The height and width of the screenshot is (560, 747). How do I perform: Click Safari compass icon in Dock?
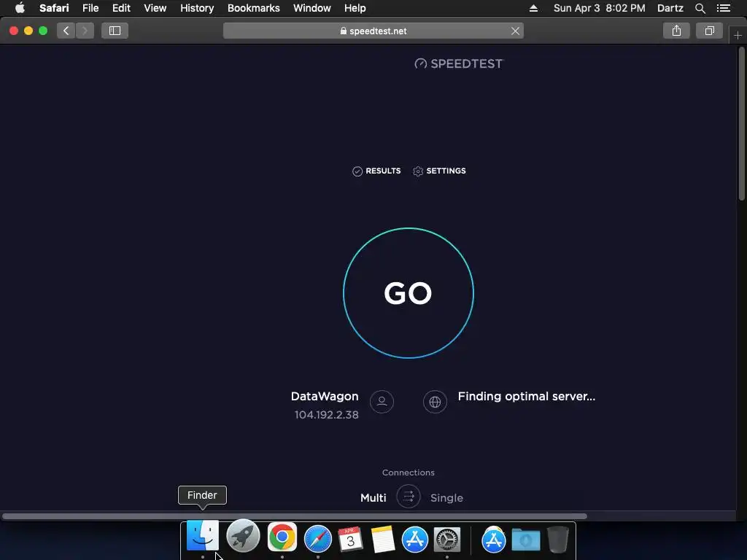click(x=318, y=539)
